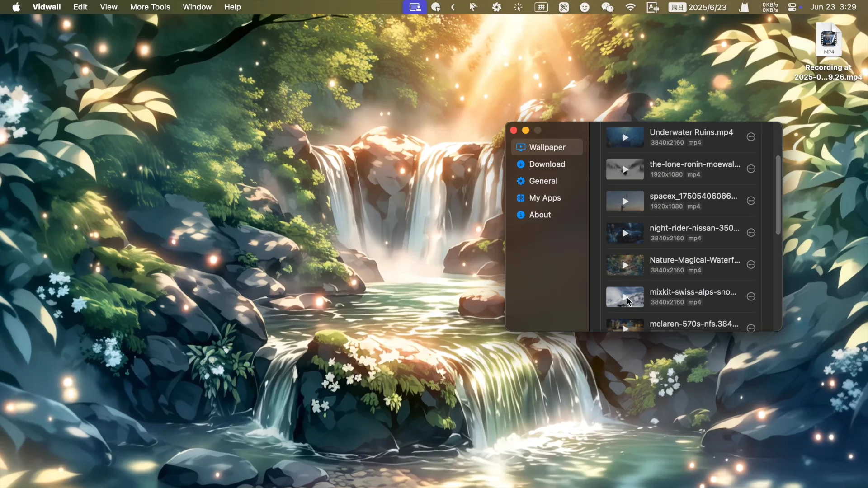
Task: Play the Underwater Ruins.mp4 thumbnail
Action: 625,137
